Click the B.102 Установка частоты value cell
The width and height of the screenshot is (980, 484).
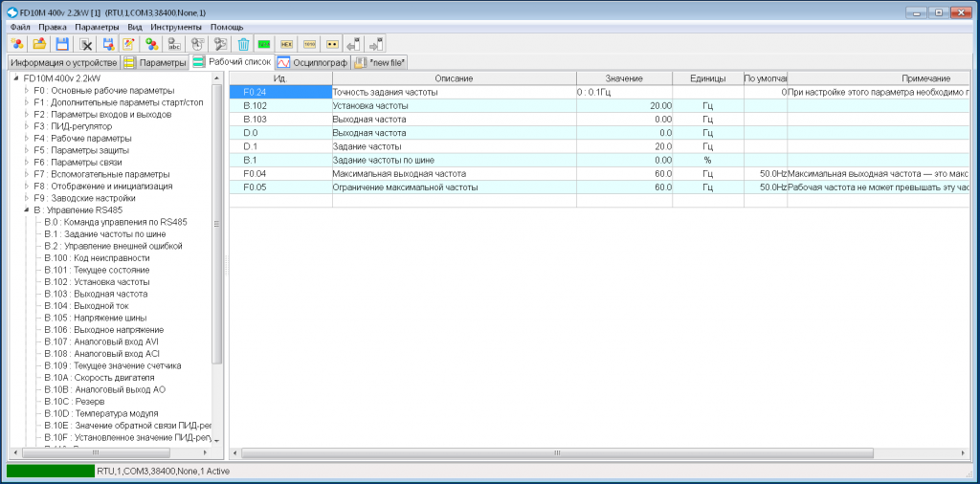pyautogui.click(x=624, y=105)
